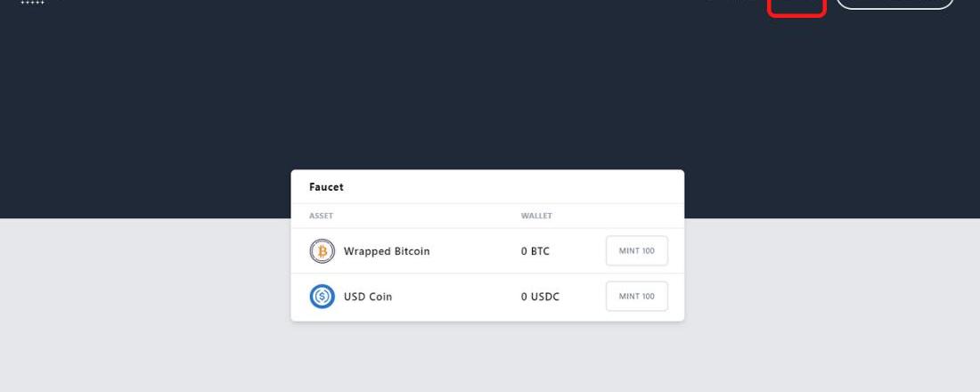Click the 0 BTC wallet balance

tap(535, 251)
